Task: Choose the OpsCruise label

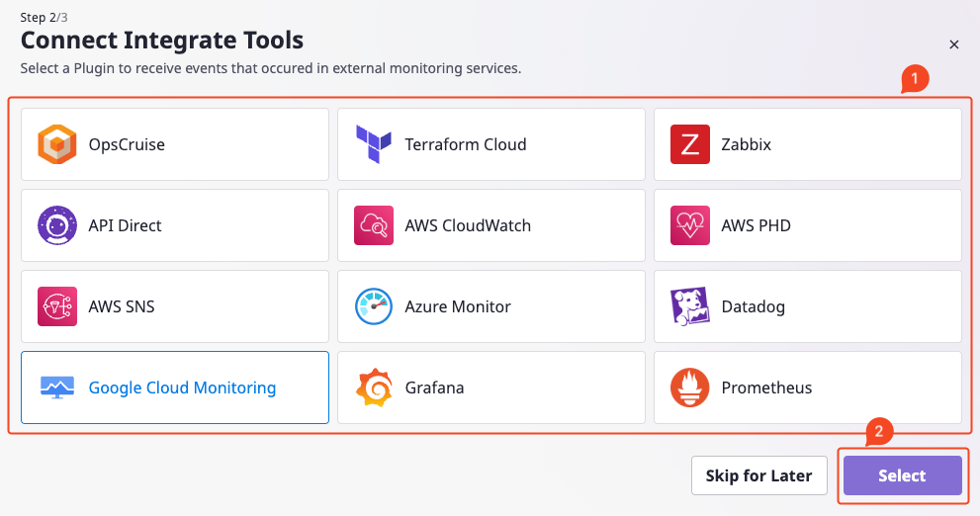Action: (x=127, y=144)
